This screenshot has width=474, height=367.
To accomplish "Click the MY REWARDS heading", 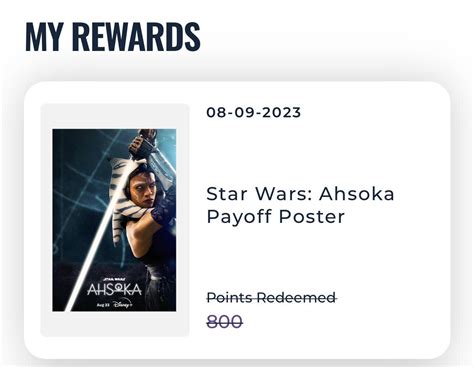I will click(113, 37).
